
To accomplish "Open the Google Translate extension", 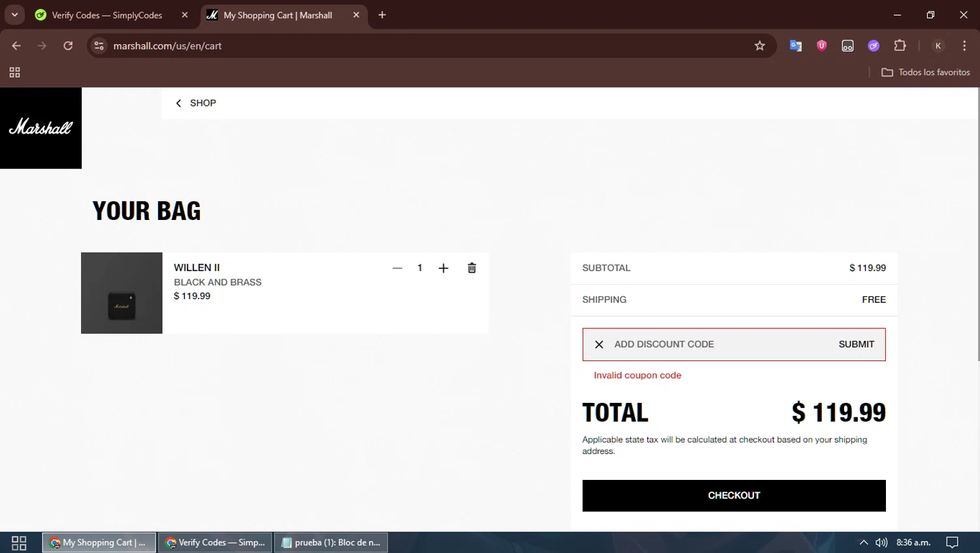I will click(x=796, y=46).
